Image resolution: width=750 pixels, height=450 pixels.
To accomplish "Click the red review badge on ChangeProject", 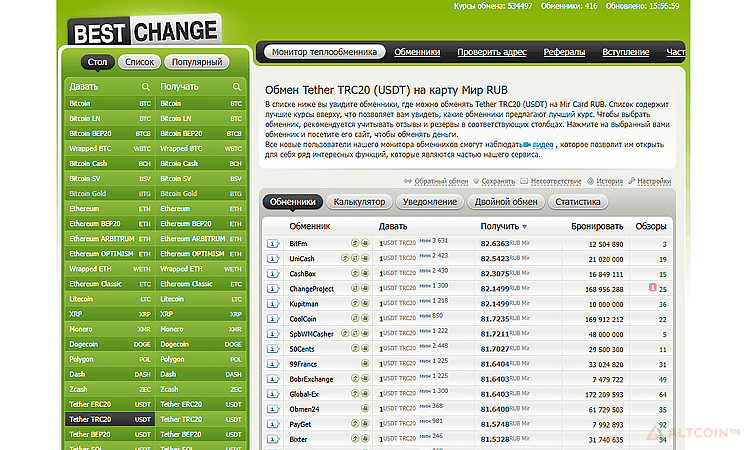I will [x=652, y=288].
